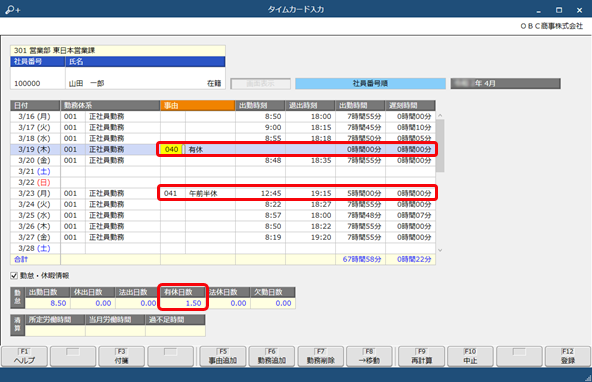
Task: Click the F8 →移動 button
Action: pyautogui.click(x=369, y=356)
